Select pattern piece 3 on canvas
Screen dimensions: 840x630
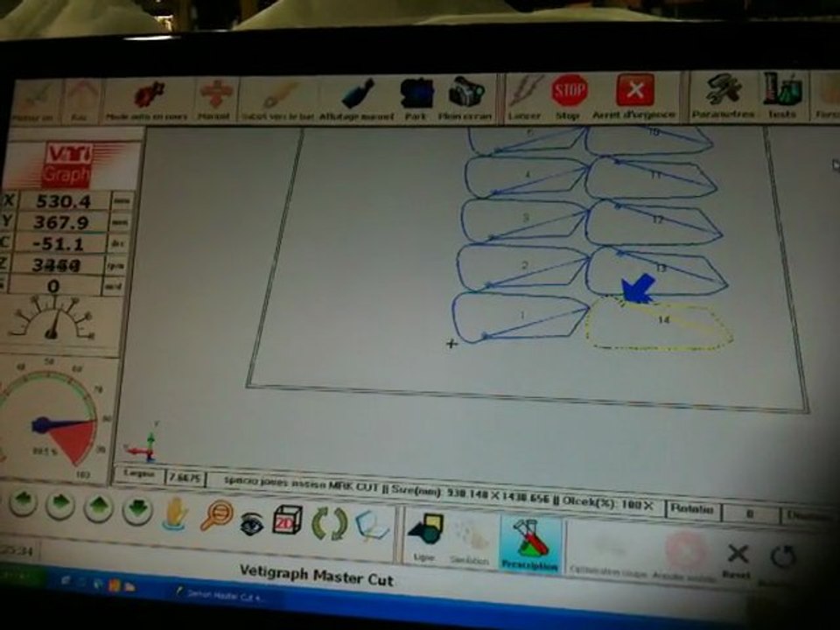525,219
